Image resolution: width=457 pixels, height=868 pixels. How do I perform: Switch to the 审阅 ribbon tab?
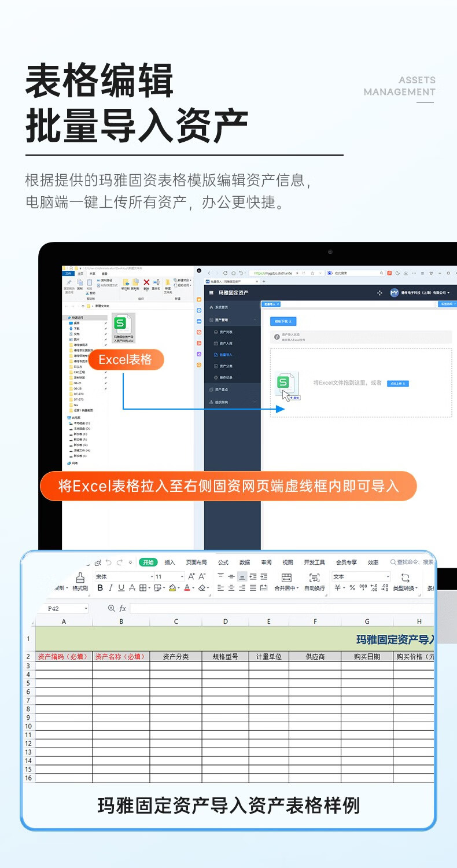[x=266, y=562]
